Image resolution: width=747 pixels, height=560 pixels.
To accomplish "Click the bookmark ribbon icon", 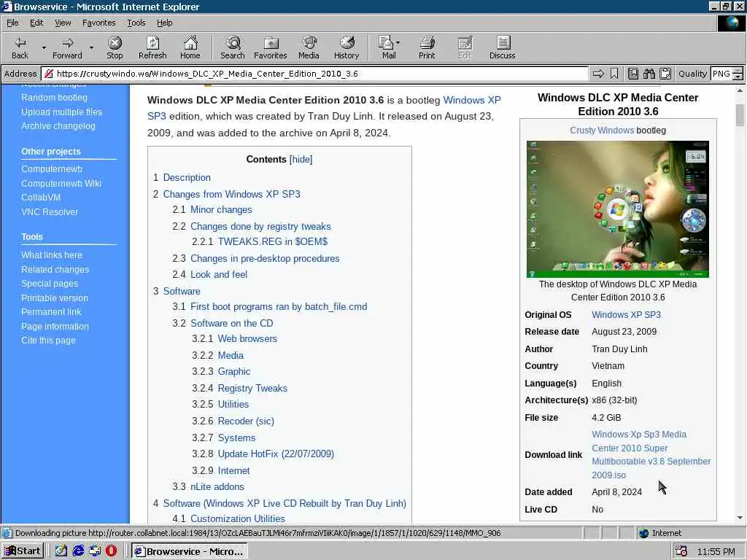I will click(x=614, y=74).
